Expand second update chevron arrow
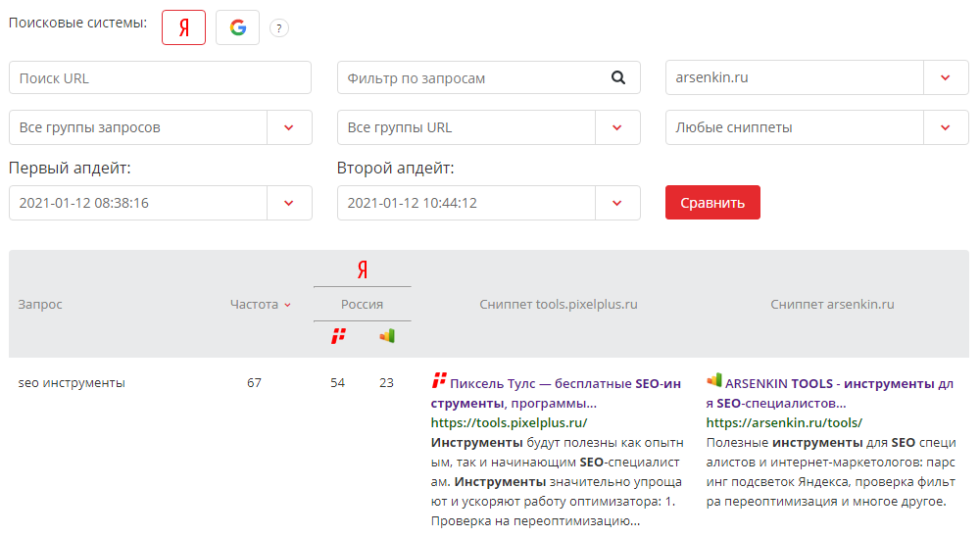The width and height of the screenshot is (980, 537). tap(616, 203)
